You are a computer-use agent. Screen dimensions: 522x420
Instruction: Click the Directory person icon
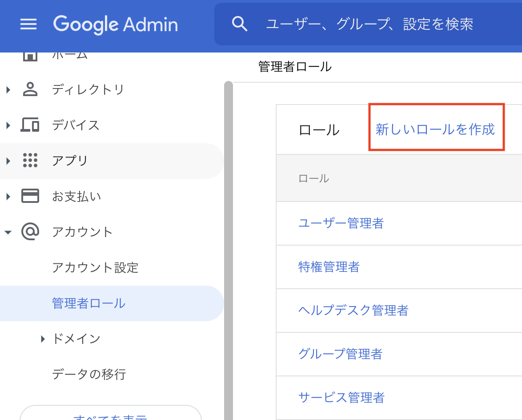coord(30,89)
